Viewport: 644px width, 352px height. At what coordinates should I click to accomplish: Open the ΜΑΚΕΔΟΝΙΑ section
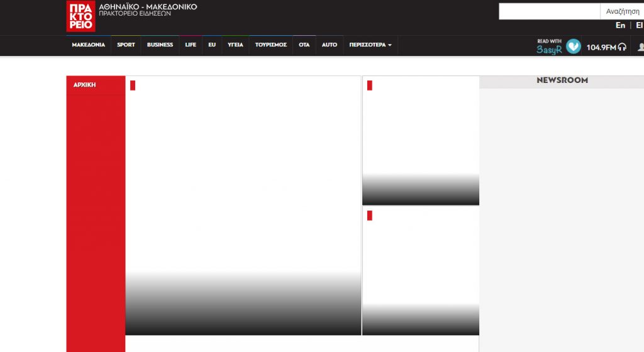pyautogui.click(x=89, y=45)
